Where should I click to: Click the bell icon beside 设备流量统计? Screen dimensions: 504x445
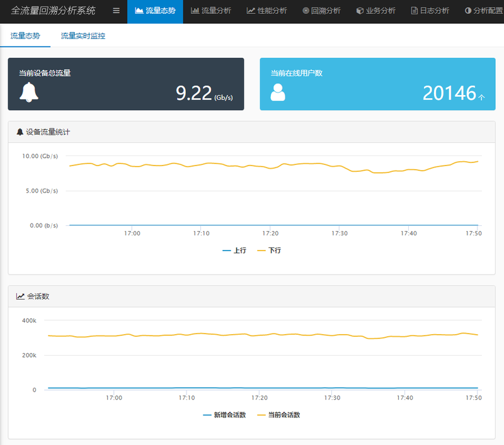20,132
